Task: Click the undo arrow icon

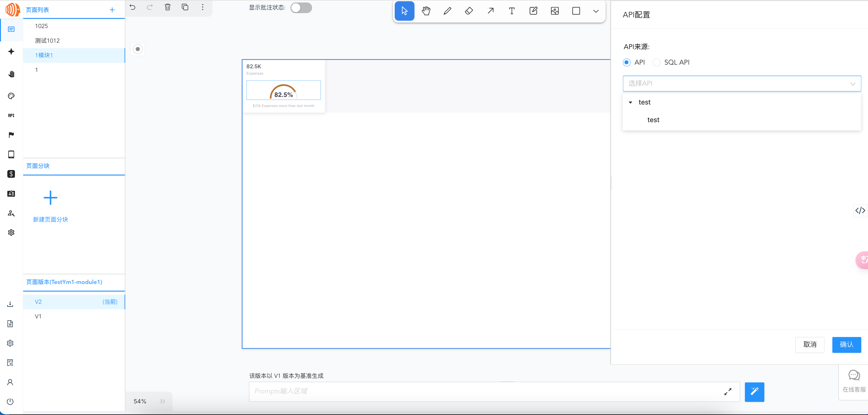Action: coord(132,7)
